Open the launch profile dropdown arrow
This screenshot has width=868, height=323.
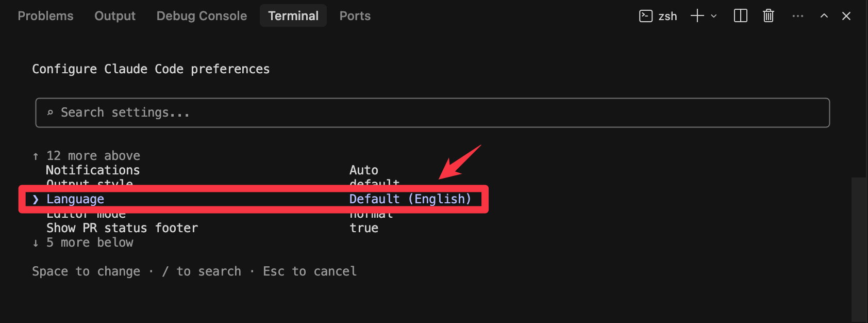714,16
